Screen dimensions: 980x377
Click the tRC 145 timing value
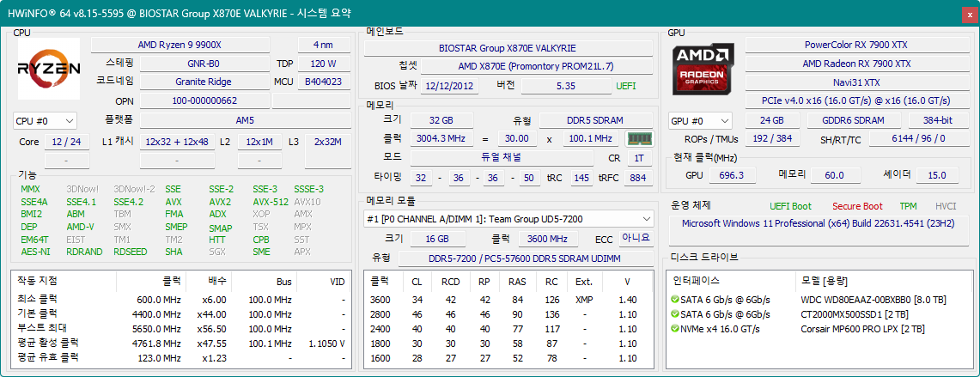[582, 178]
